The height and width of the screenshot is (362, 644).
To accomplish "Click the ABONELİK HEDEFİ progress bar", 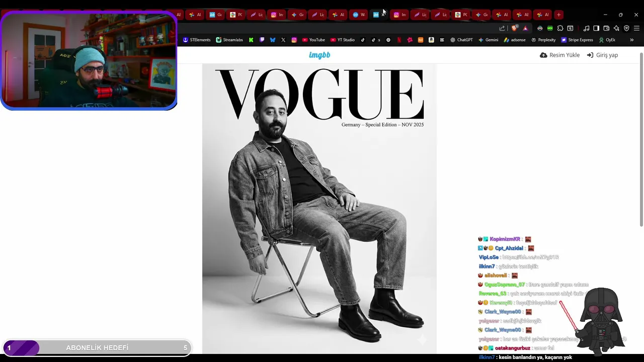I will pyautogui.click(x=97, y=348).
